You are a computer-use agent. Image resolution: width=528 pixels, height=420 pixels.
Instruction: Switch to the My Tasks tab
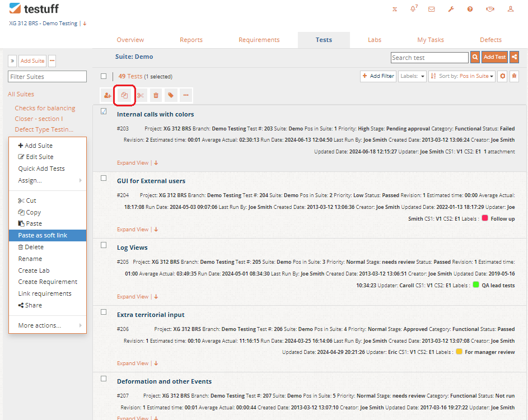431,40
